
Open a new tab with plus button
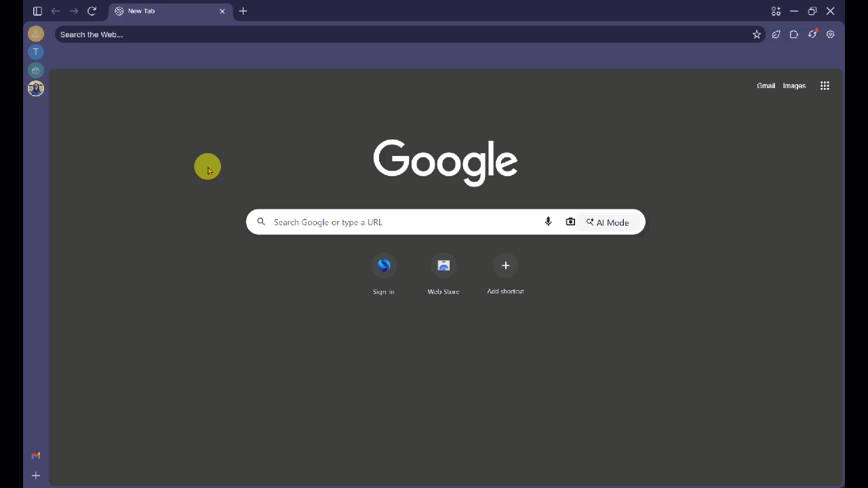(243, 11)
